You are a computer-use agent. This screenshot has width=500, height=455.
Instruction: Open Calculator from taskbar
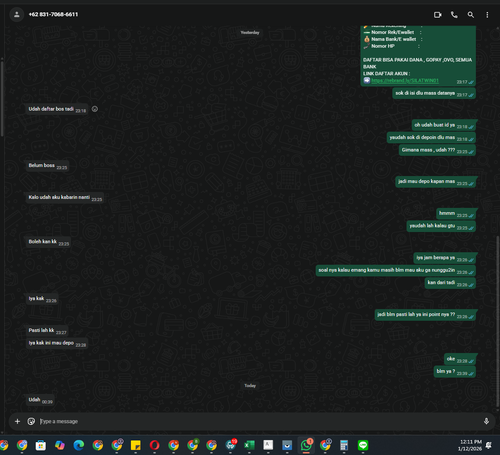pos(344,445)
